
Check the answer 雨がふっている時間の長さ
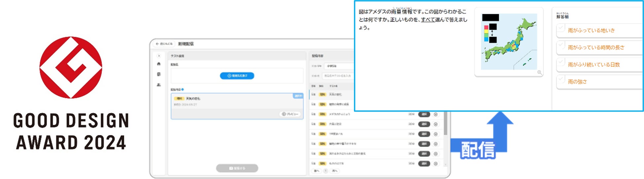[x=599, y=47]
